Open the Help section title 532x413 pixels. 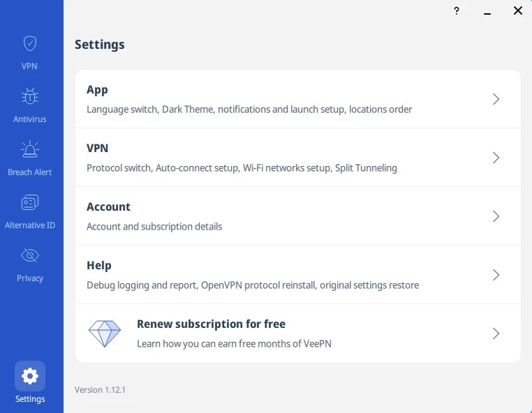coord(99,265)
